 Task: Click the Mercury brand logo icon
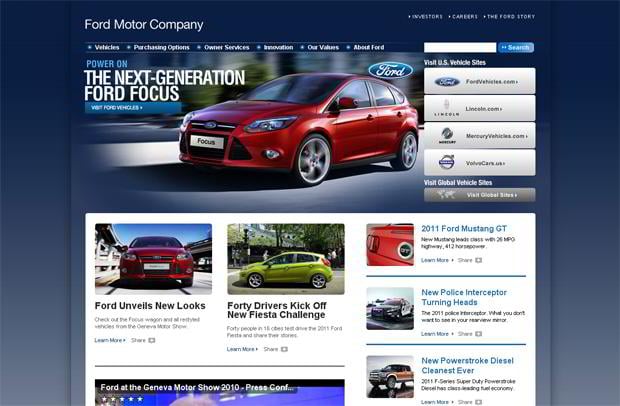click(x=447, y=134)
